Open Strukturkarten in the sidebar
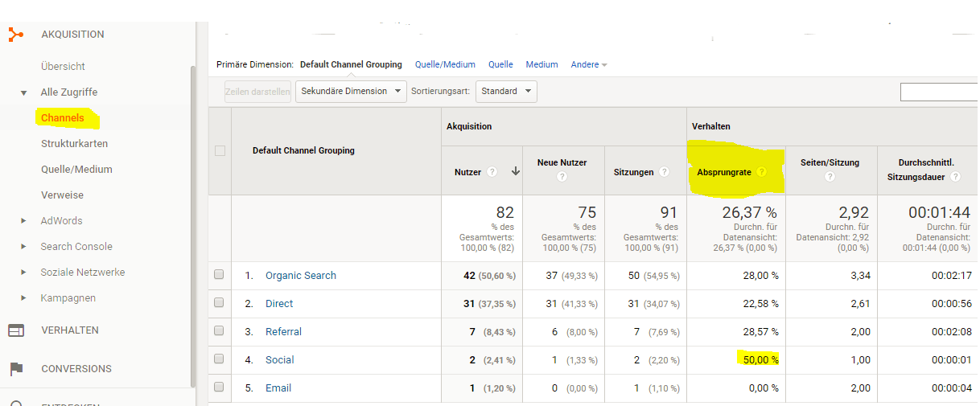The height and width of the screenshot is (406, 980). click(74, 144)
